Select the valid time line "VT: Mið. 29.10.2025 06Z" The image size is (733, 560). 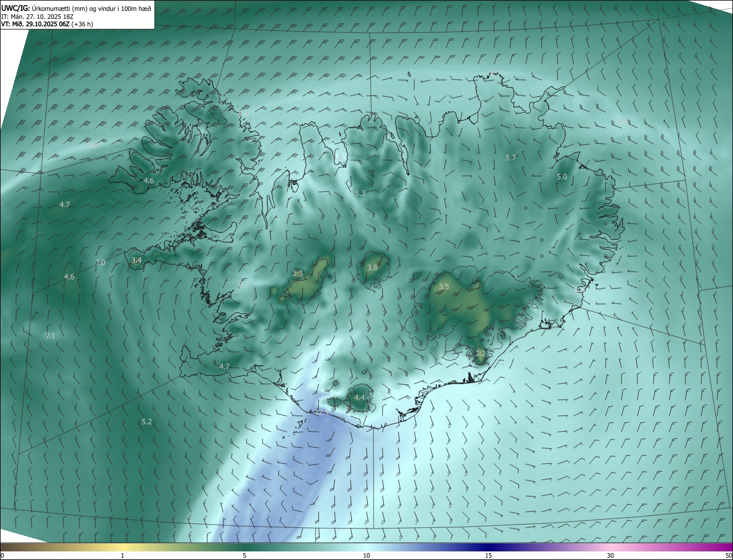point(34,24)
